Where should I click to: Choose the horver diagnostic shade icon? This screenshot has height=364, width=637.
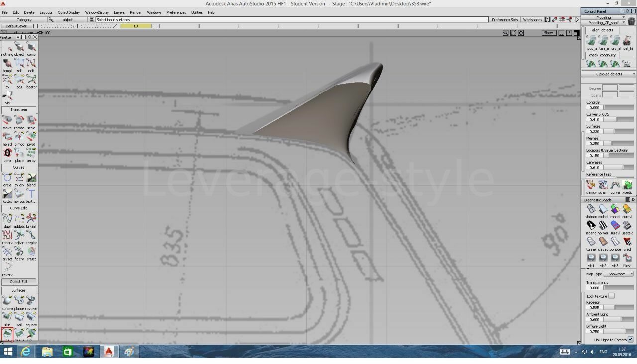click(603, 226)
